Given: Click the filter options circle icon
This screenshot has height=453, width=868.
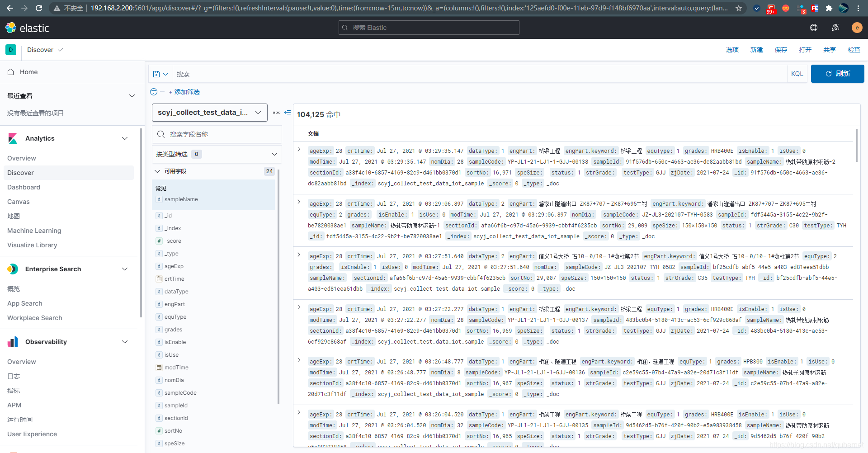Looking at the screenshot, I should [154, 92].
